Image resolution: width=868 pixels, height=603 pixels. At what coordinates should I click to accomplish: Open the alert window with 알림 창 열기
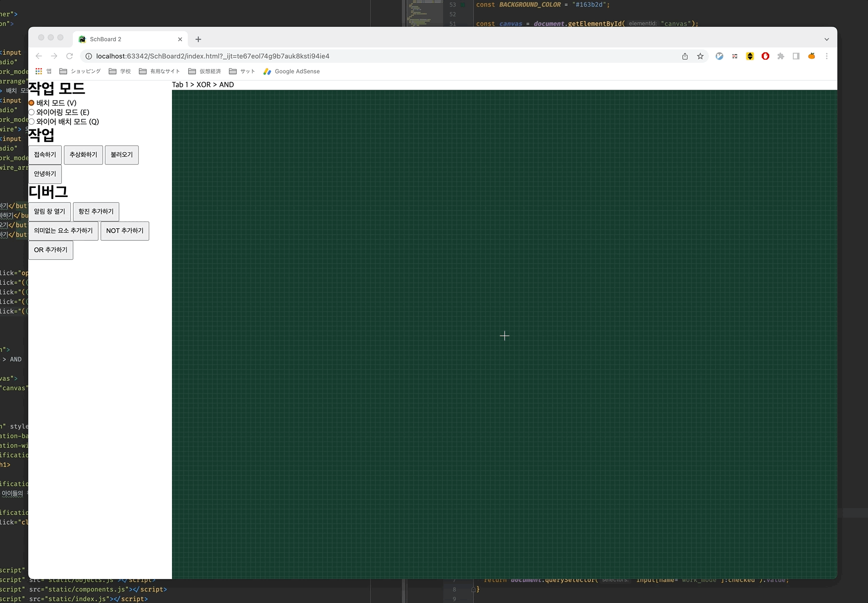(50, 211)
